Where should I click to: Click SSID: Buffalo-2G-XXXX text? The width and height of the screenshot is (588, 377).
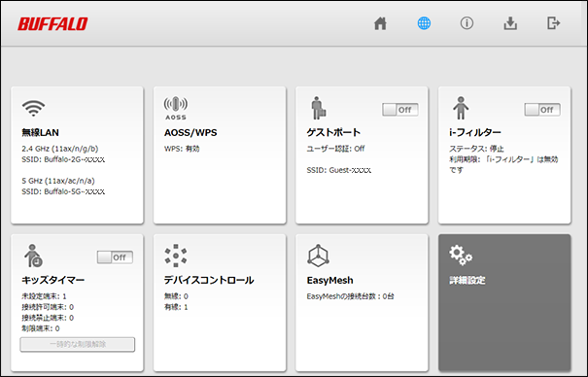[63, 159]
